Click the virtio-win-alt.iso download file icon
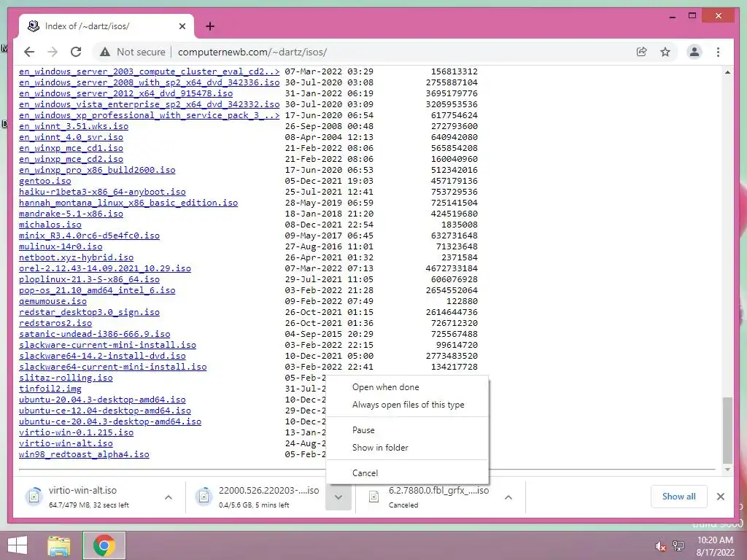This screenshot has width=747, height=560. click(34, 497)
